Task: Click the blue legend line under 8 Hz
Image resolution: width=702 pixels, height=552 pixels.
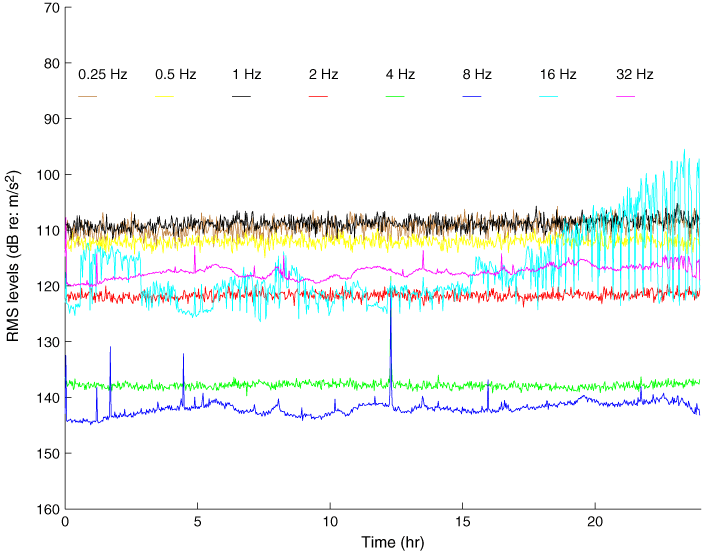Action: 472,96
